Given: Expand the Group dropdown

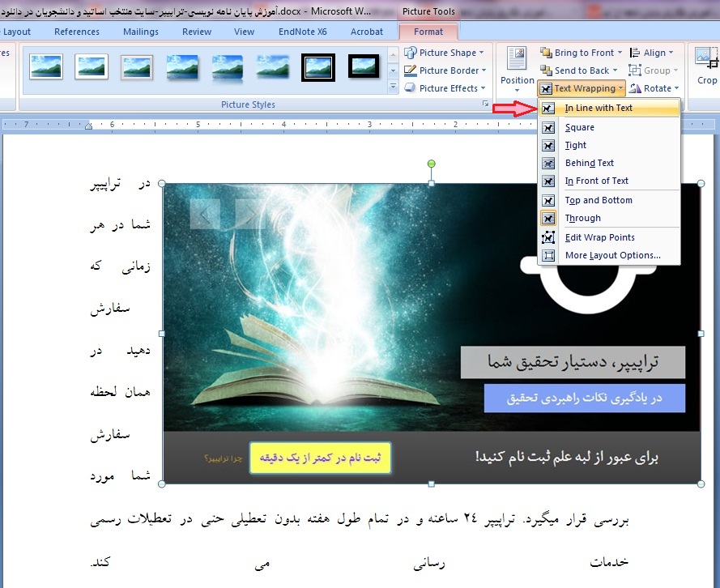Looking at the screenshot, I should (x=653, y=70).
